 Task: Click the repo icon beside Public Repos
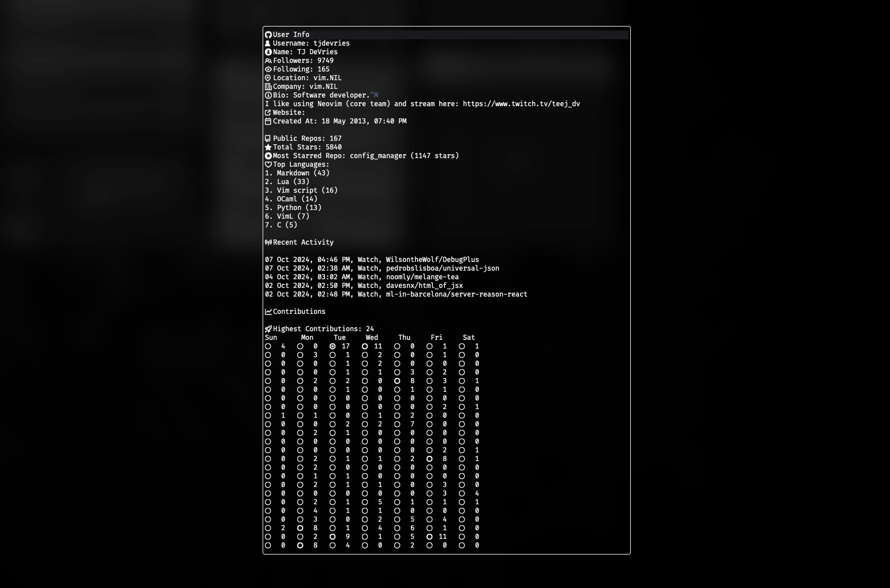(268, 138)
